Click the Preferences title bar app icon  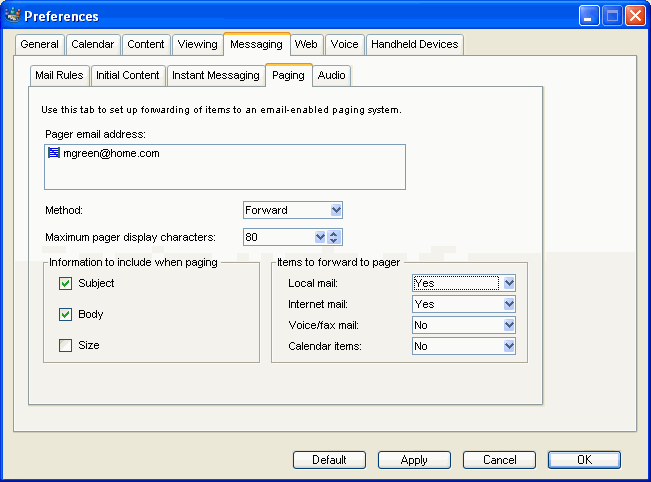coord(12,15)
